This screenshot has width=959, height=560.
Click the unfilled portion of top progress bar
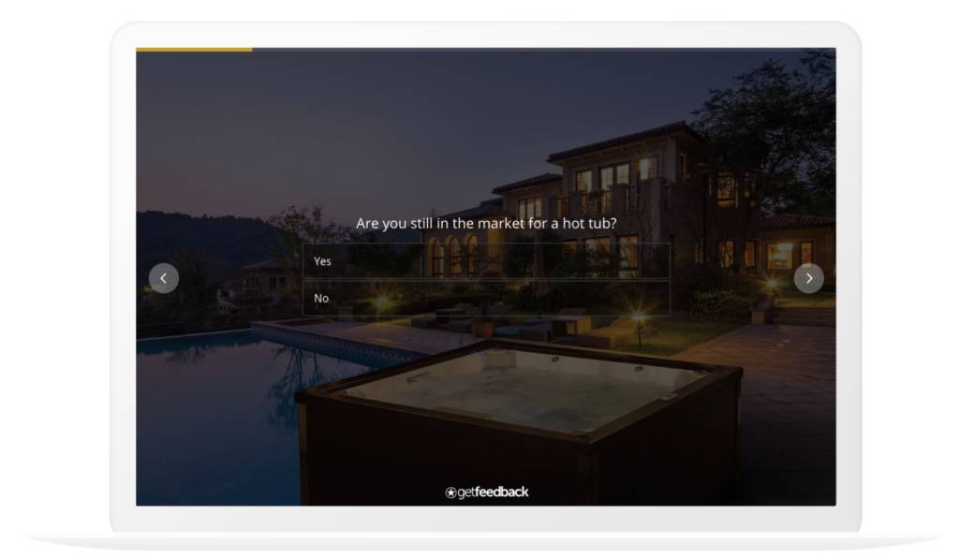coord(544,50)
